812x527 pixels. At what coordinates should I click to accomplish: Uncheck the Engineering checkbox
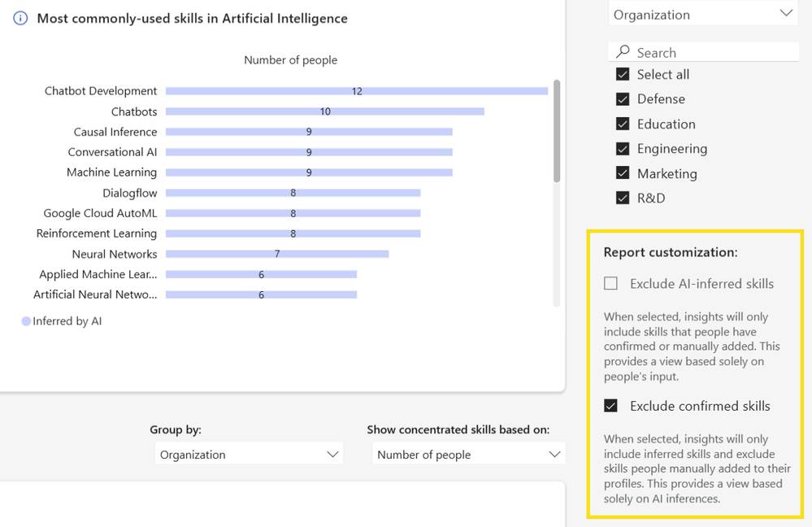[x=623, y=149]
